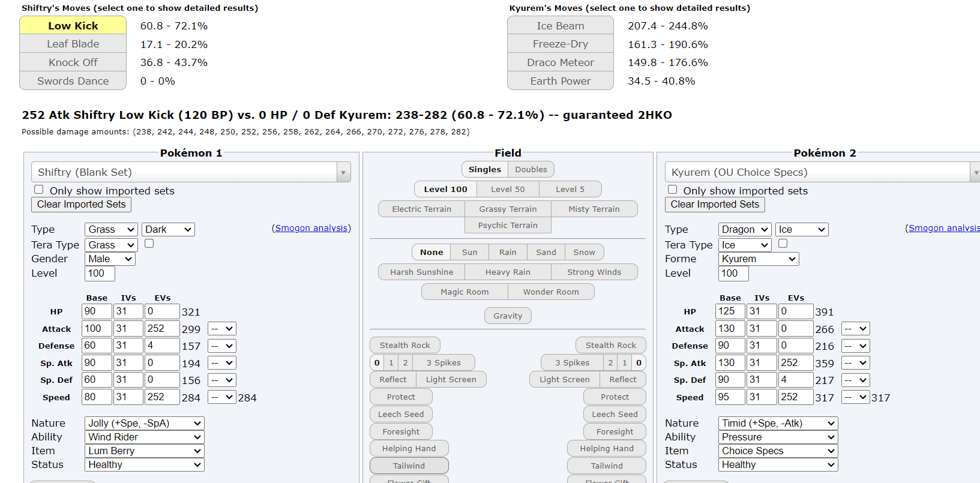Enable Grassy Terrain
The height and width of the screenshot is (483, 980).
coord(508,209)
